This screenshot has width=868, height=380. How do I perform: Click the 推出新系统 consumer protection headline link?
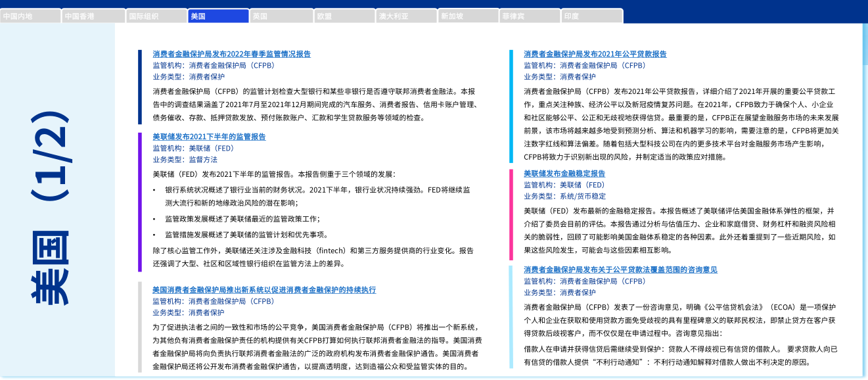(x=264, y=289)
